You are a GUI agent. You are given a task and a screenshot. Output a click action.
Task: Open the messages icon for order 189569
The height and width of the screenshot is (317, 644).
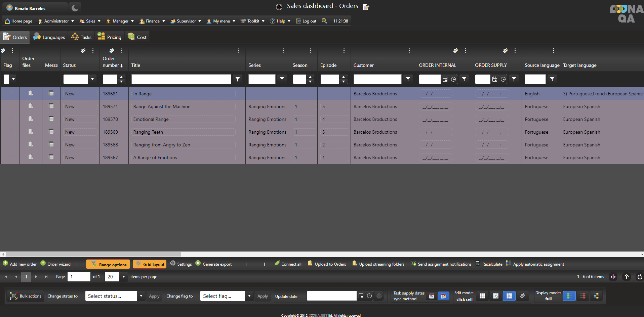(x=51, y=132)
